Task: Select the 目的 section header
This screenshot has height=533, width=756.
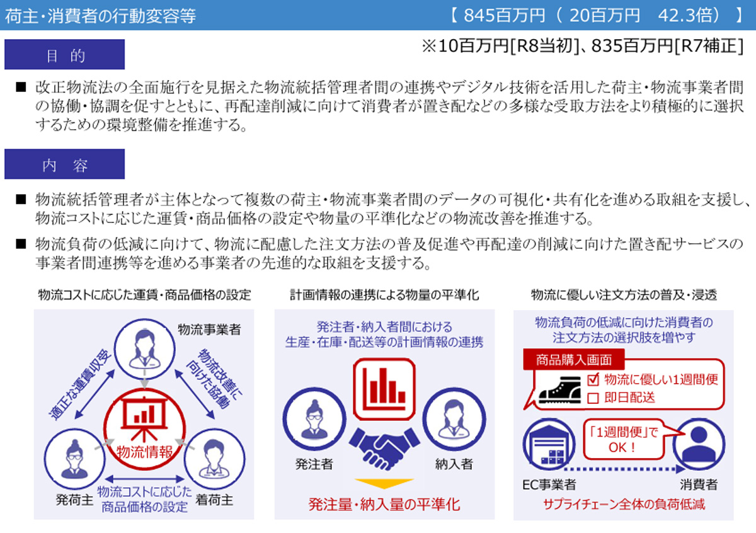Action: (65, 55)
